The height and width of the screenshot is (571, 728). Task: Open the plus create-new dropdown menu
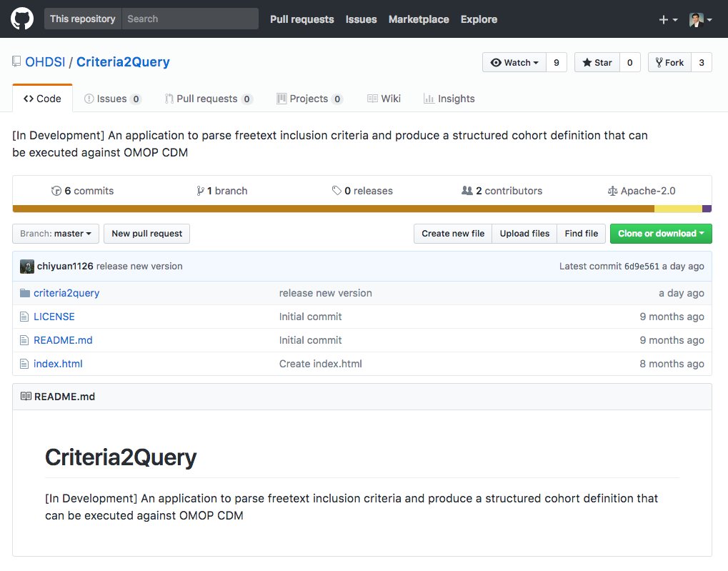(668, 19)
